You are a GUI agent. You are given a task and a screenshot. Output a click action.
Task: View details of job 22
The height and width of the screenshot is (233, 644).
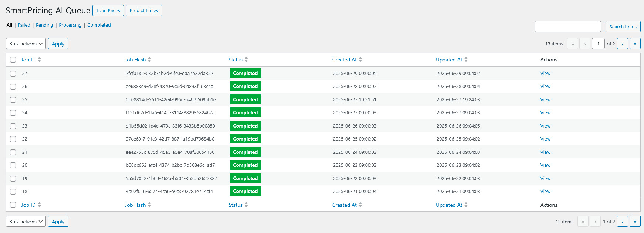pyautogui.click(x=545, y=139)
